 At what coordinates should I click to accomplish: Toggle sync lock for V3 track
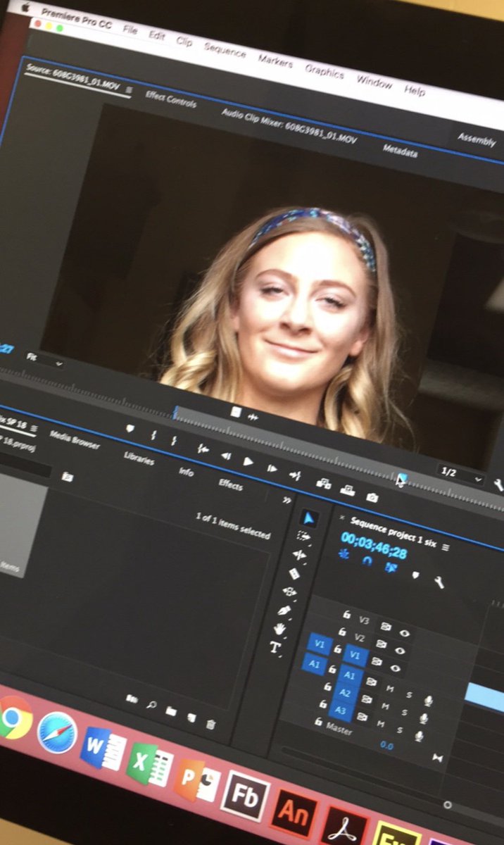coord(386,626)
